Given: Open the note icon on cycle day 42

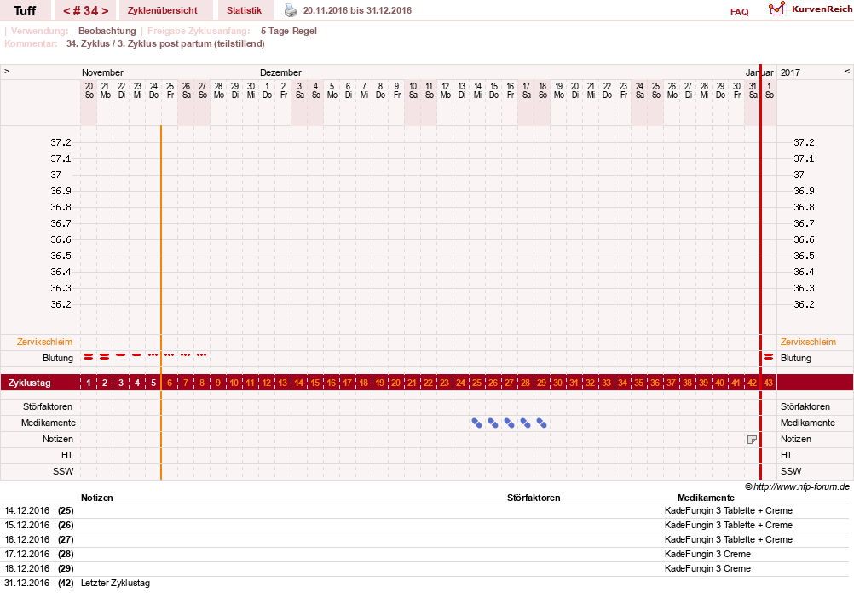Looking at the screenshot, I should [x=753, y=439].
